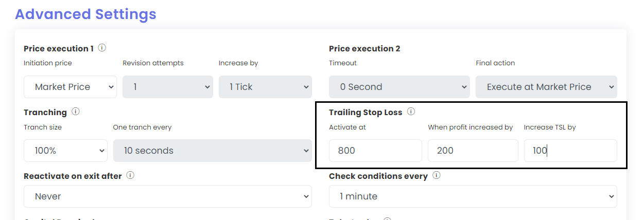The image size is (644, 220).
Task: Open the Timeout dropdown
Action: click(399, 87)
